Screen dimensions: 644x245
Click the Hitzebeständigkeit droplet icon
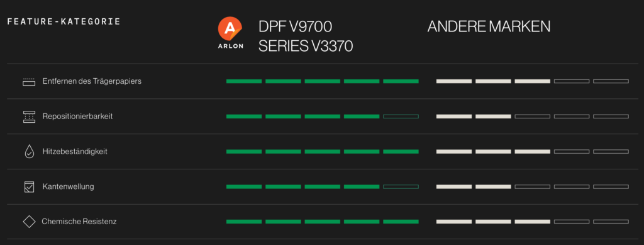point(29,151)
